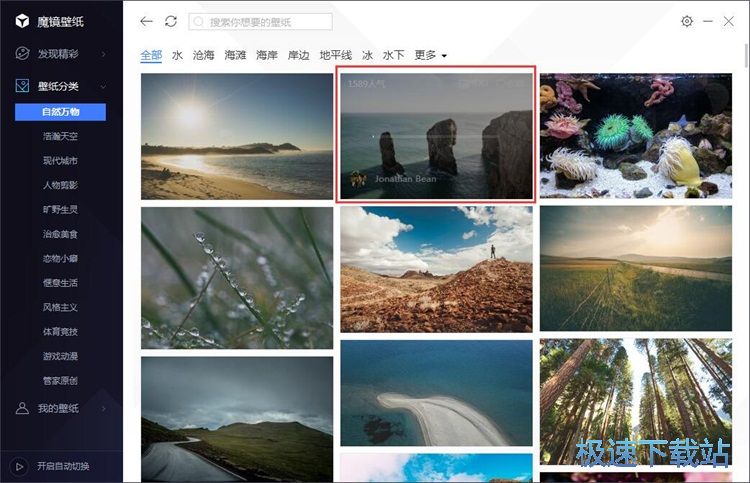This screenshot has width=750, height=483.
Task: Click the 1589人气 popularity label
Action: pyautogui.click(x=366, y=84)
